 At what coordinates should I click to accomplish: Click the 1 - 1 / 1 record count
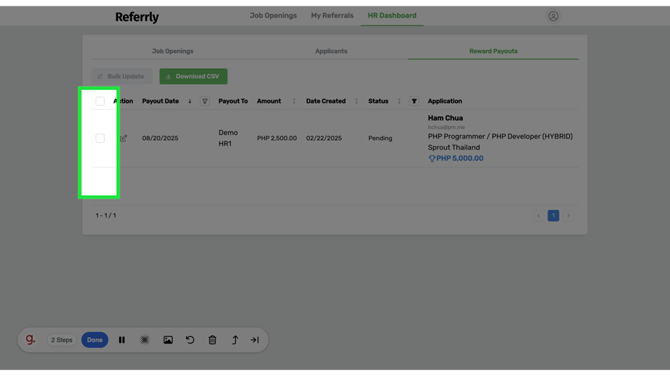(x=106, y=216)
